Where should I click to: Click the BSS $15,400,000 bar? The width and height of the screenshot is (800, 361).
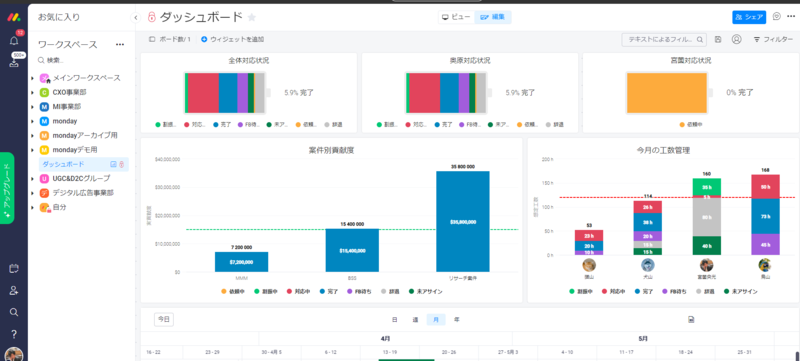click(352, 250)
